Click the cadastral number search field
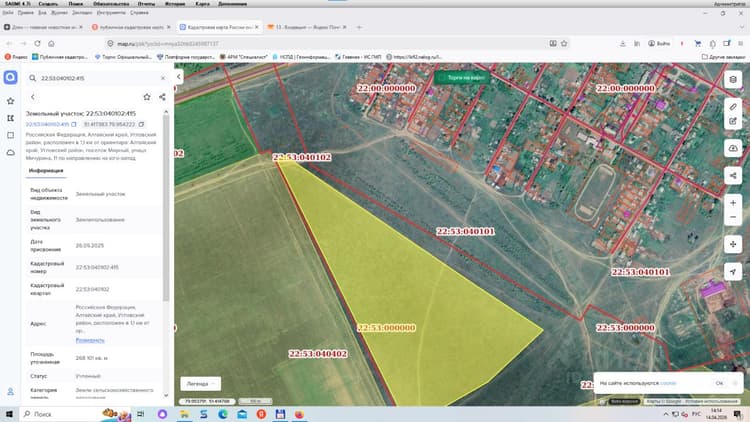 (x=98, y=78)
